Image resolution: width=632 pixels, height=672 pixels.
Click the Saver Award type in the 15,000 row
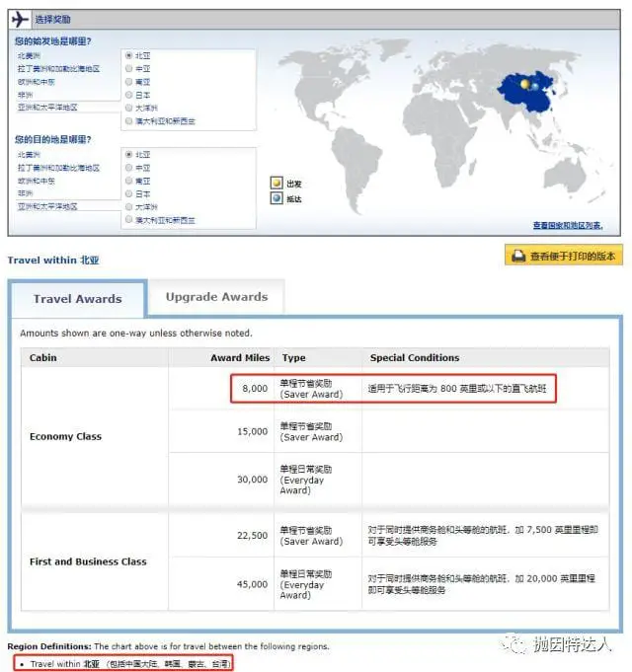(311, 431)
